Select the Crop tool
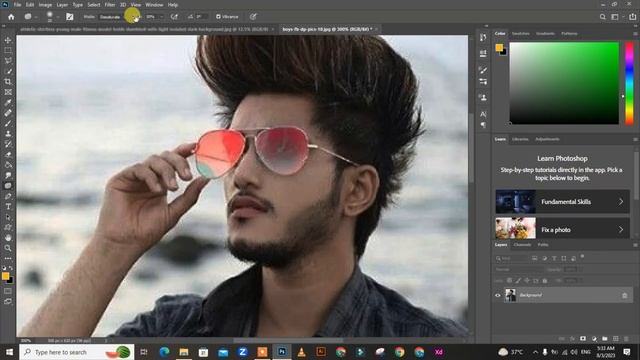The image size is (640, 360). pyautogui.click(x=8, y=82)
